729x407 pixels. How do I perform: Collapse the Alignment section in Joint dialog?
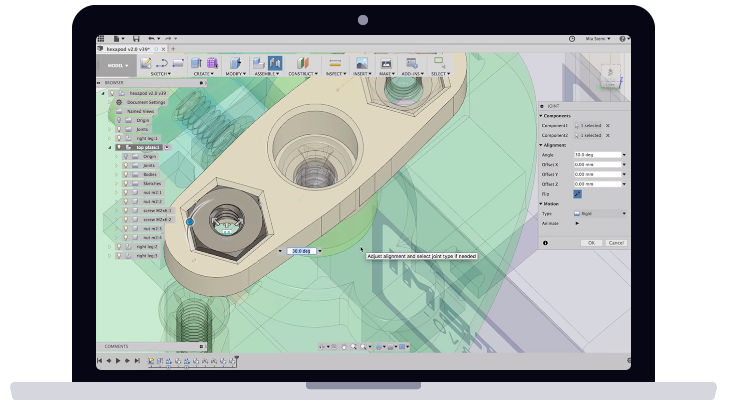coord(541,145)
